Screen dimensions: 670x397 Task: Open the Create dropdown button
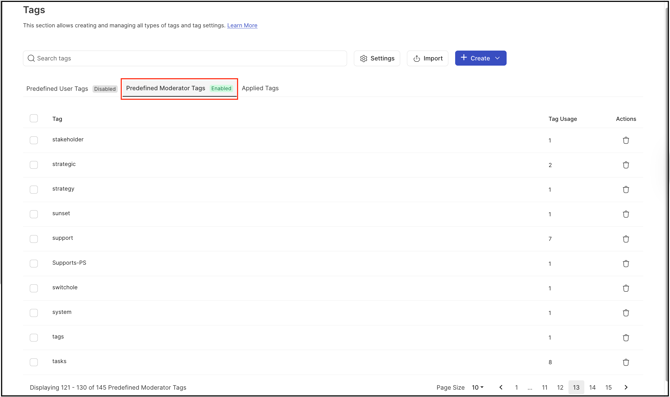pos(480,58)
